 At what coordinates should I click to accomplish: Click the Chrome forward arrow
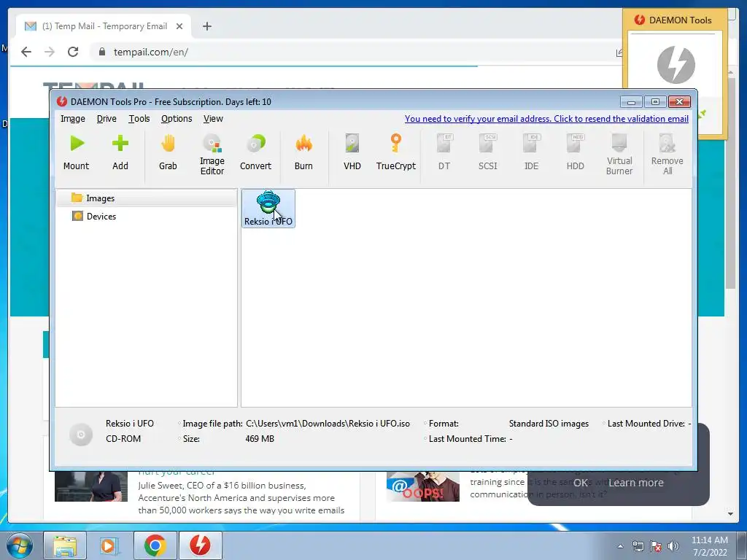[50, 52]
